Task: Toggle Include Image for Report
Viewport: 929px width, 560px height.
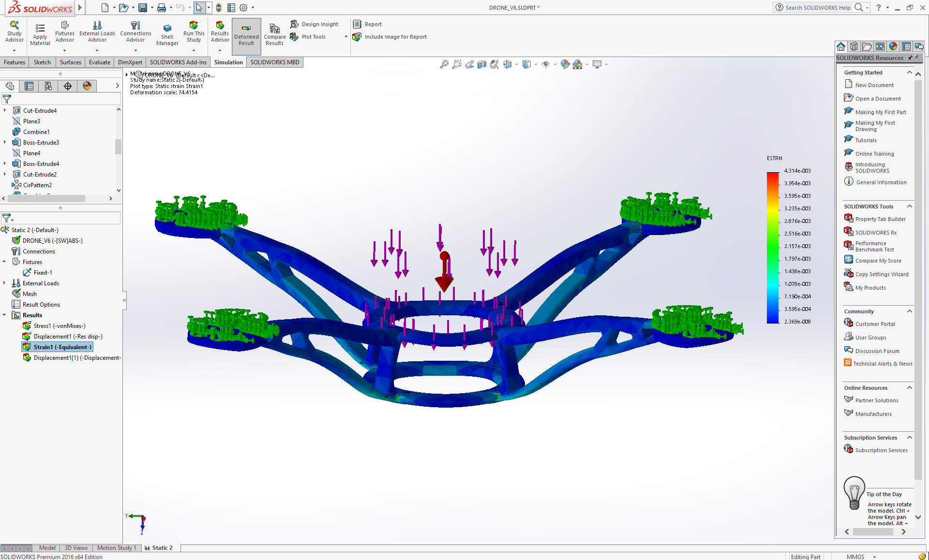Action: pos(357,37)
